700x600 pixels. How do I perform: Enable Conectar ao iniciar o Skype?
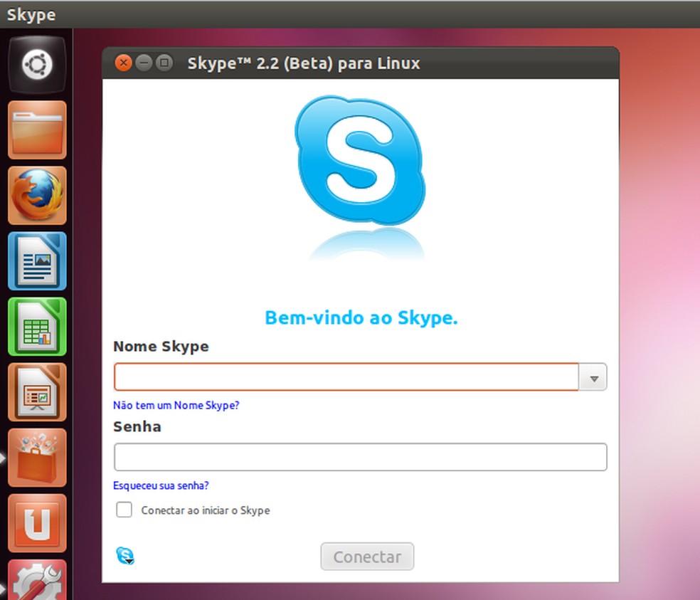tap(124, 510)
